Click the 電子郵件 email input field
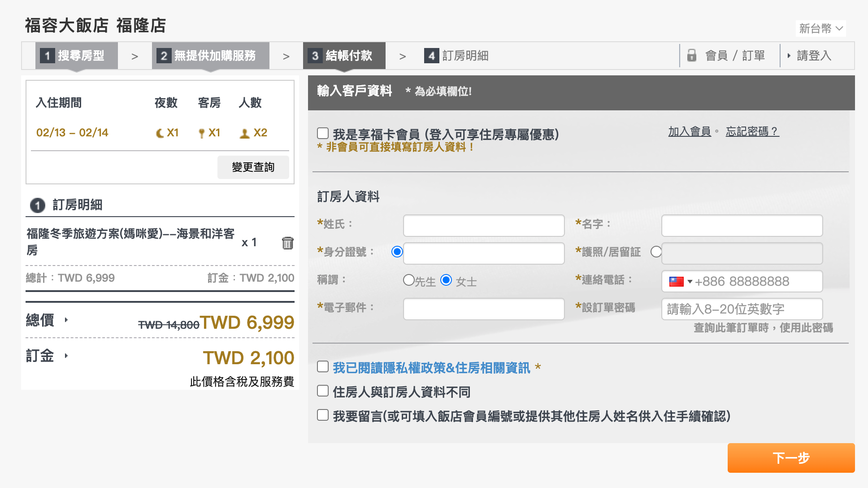Viewport: 868px width, 488px height. (483, 309)
